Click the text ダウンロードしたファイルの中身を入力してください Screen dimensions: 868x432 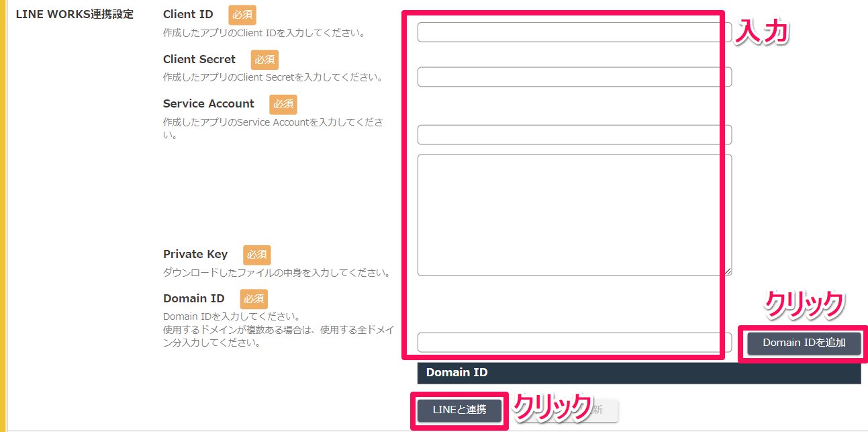click(277, 273)
